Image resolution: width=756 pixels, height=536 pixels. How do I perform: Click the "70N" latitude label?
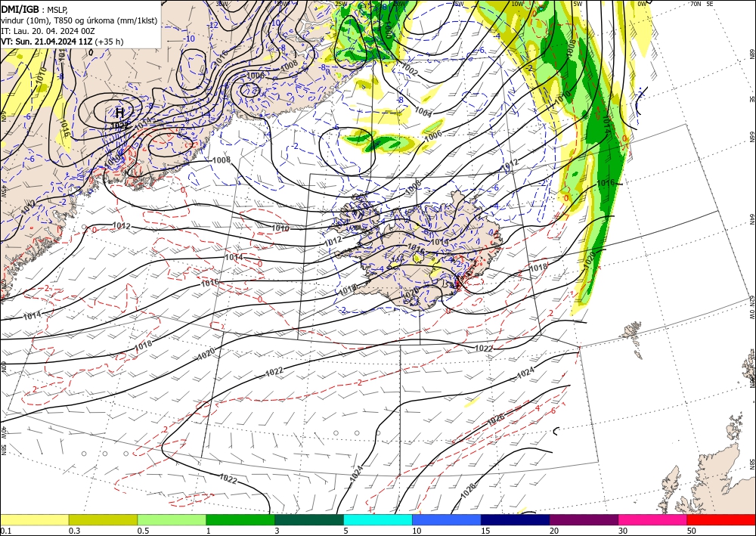pos(696,4)
